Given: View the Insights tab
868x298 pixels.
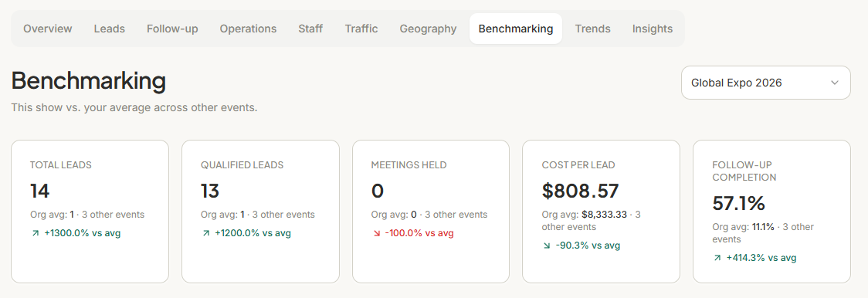Looking at the screenshot, I should pyautogui.click(x=652, y=29).
